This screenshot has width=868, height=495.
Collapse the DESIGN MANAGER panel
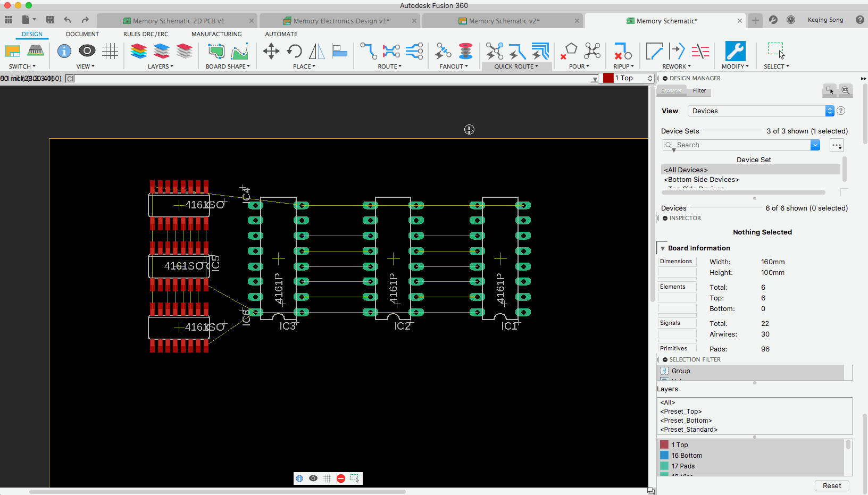(x=665, y=78)
